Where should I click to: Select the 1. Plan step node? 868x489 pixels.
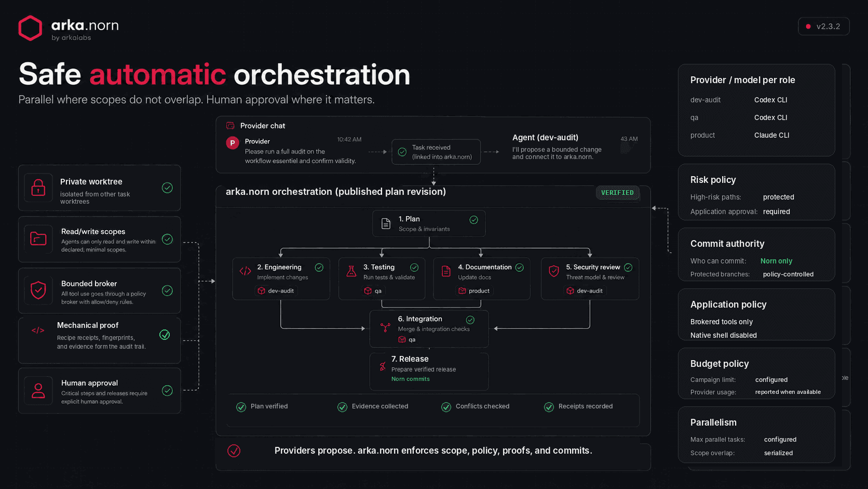coord(429,223)
